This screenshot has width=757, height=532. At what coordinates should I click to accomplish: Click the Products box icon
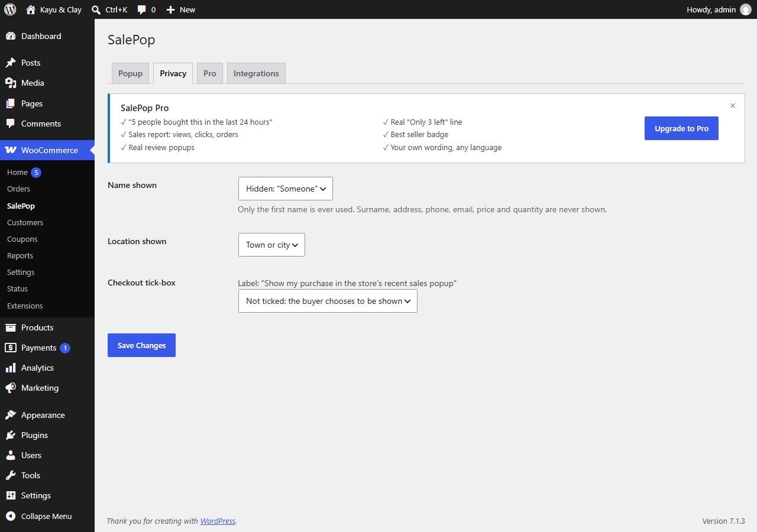11,327
